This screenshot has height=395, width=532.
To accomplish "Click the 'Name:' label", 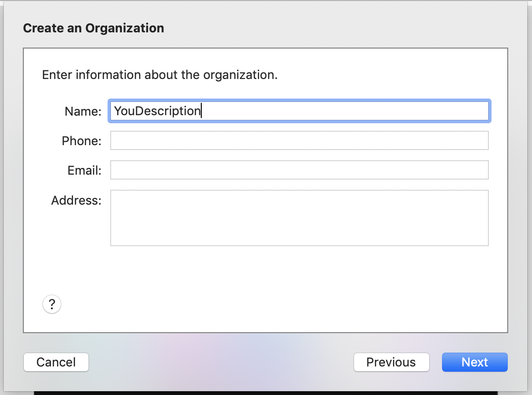I will pyautogui.click(x=83, y=111).
